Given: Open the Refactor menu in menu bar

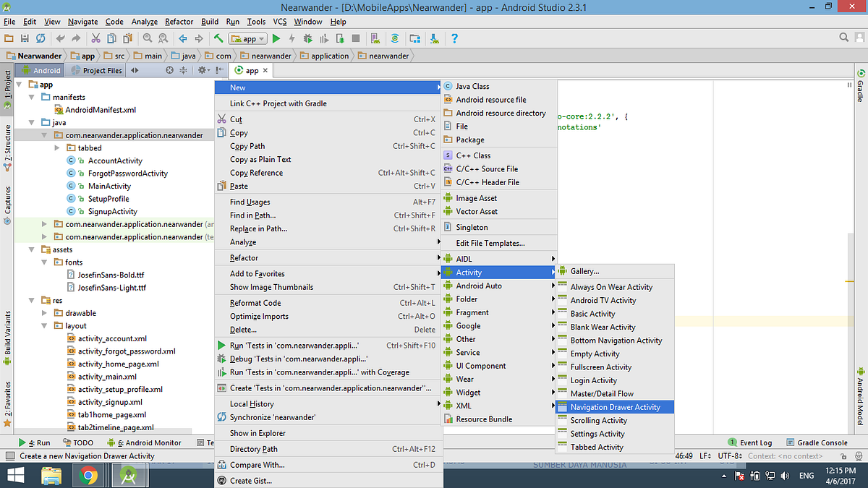Looking at the screenshot, I should click(x=179, y=22).
